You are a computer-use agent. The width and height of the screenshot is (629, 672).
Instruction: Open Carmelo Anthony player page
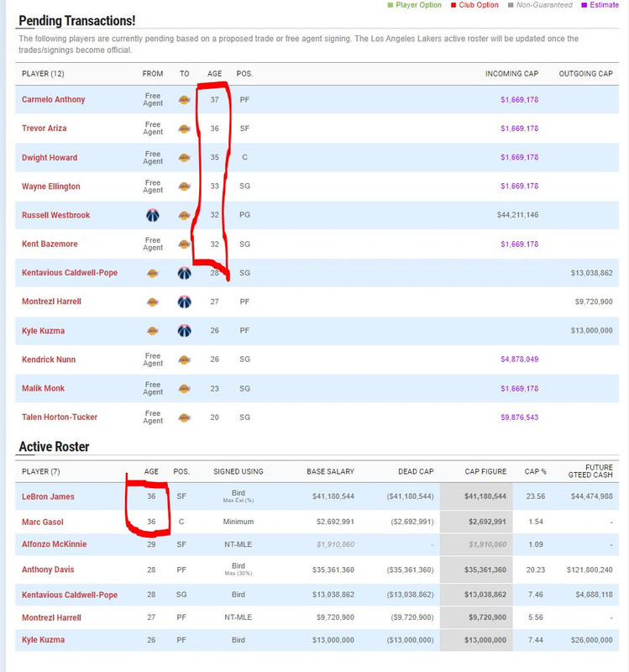pos(54,99)
